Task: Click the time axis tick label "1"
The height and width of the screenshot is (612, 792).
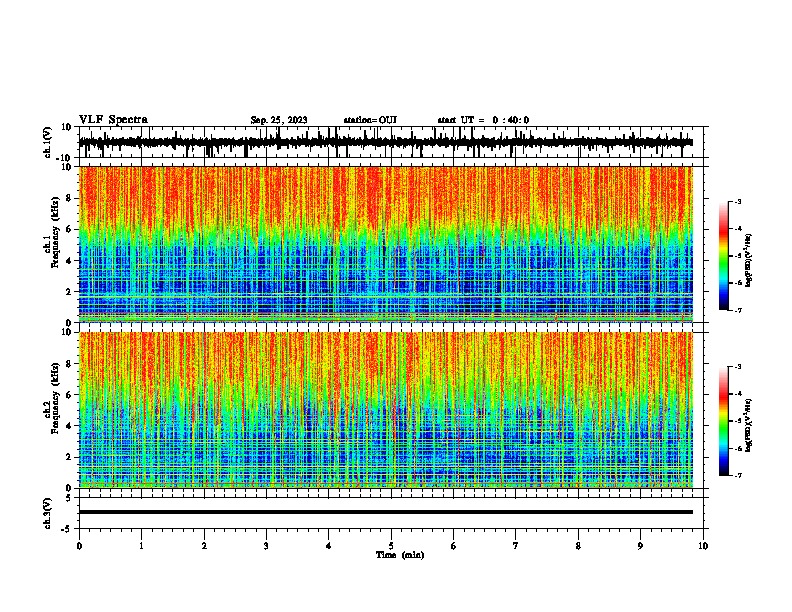Action: click(141, 546)
